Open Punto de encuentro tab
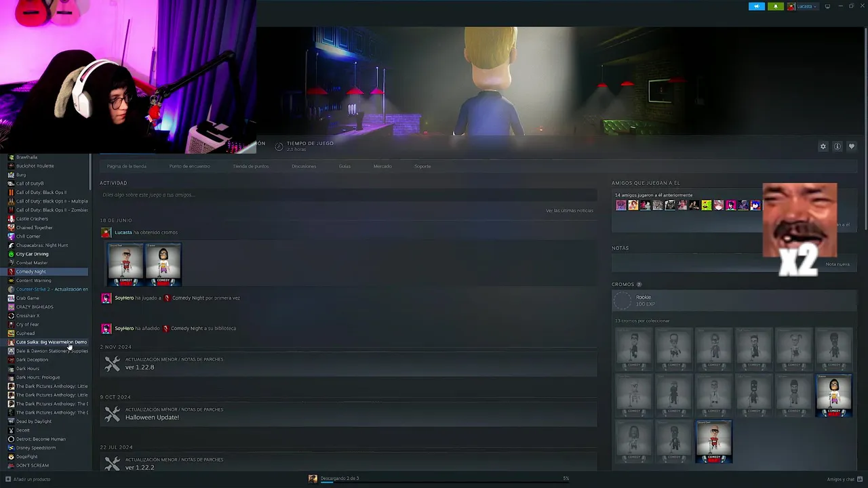Viewport: 868px width, 488px height. 189,166
